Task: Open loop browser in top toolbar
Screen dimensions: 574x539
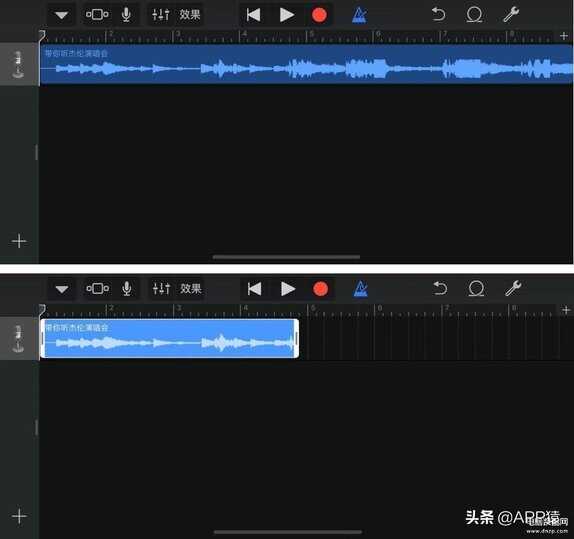Action: coord(474,15)
